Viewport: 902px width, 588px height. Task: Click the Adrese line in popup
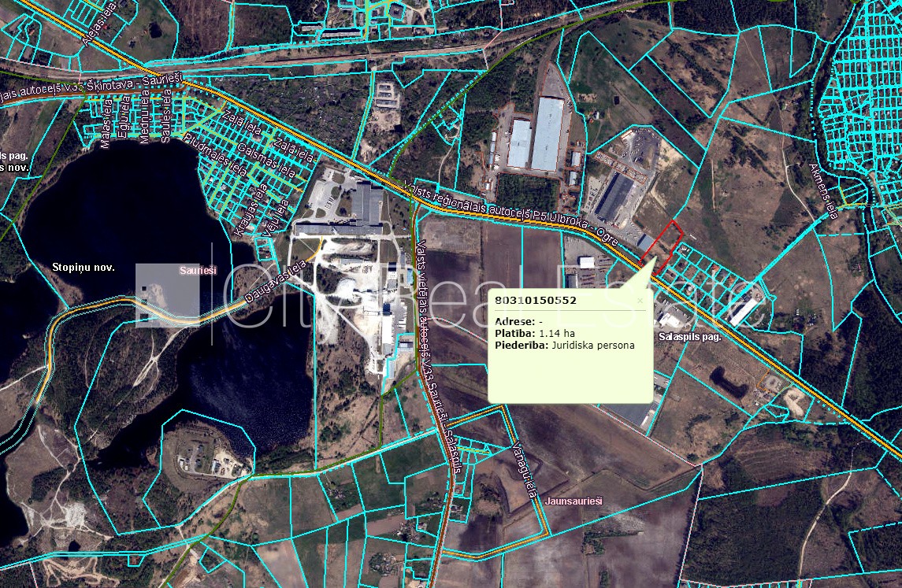(x=518, y=322)
